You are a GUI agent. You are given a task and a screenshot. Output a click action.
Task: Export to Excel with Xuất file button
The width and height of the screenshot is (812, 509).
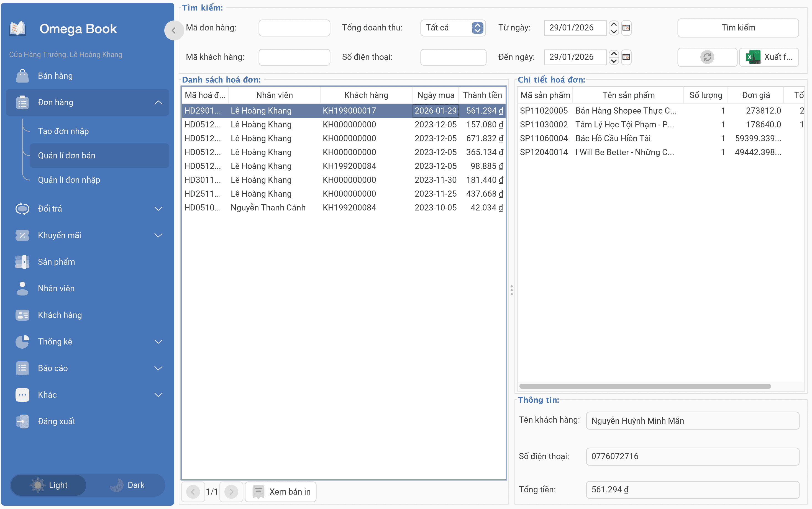pos(769,57)
